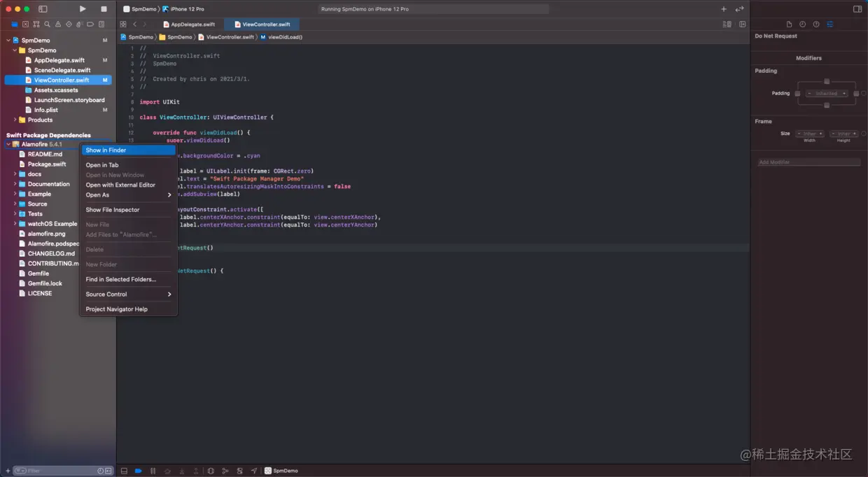The width and height of the screenshot is (868, 477).
Task: Click the circle next to Frame Size
Action: point(864,134)
